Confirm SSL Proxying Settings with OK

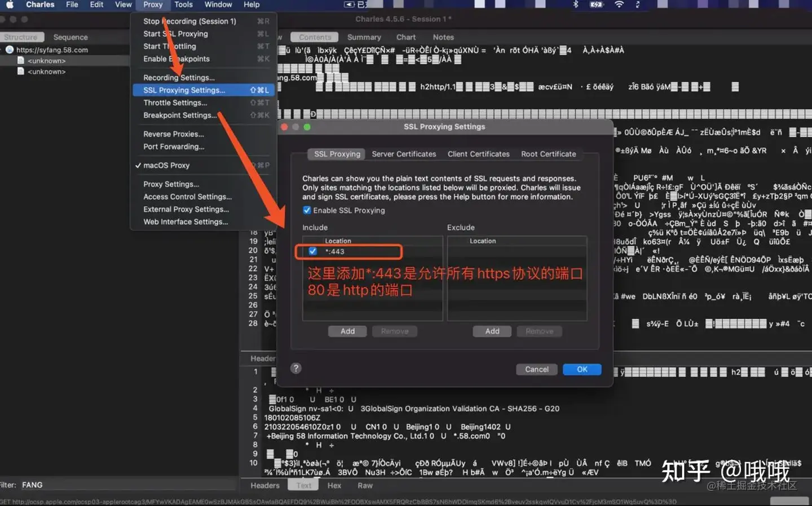pyautogui.click(x=582, y=370)
